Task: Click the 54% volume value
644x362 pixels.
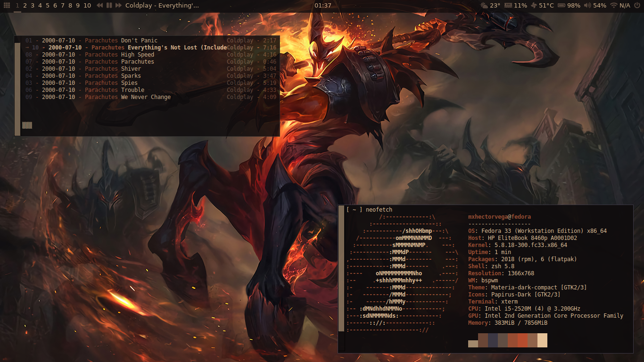Action: pos(600,6)
